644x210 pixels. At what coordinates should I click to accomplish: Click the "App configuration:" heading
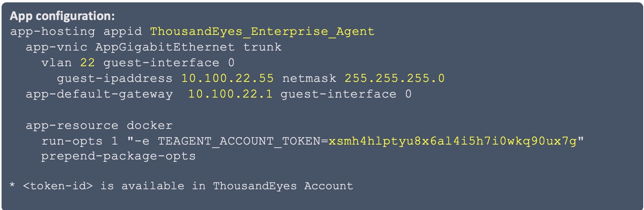pyautogui.click(x=62, y=16)
